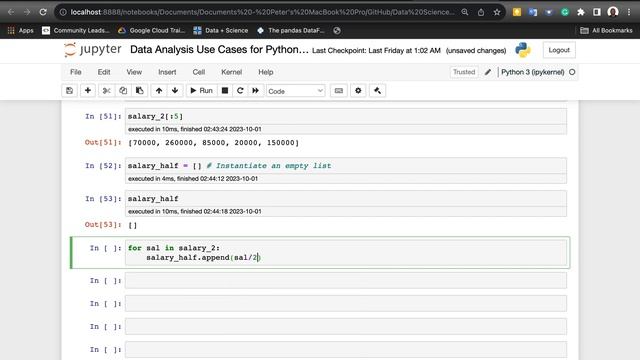Open the All Bookmarks folder
Image resolution: width=640 pixels, height=360 pixels.
(606, 30)
